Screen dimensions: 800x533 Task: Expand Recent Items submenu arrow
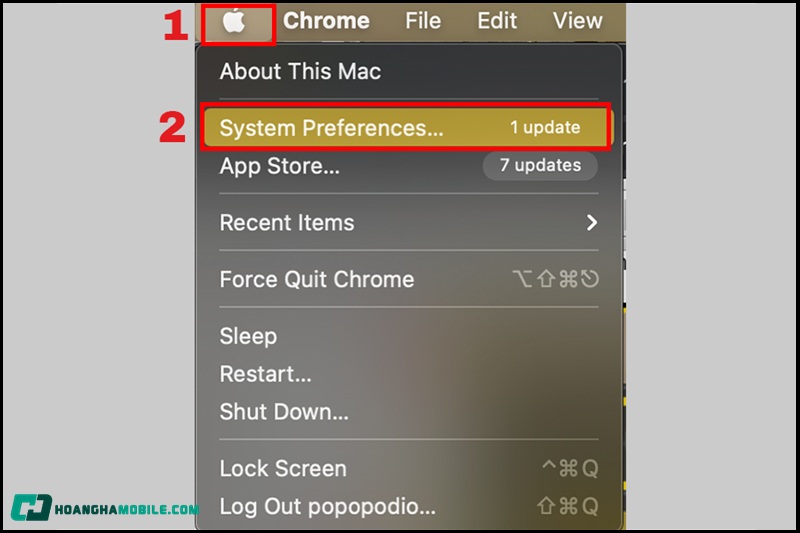(592, 223)
